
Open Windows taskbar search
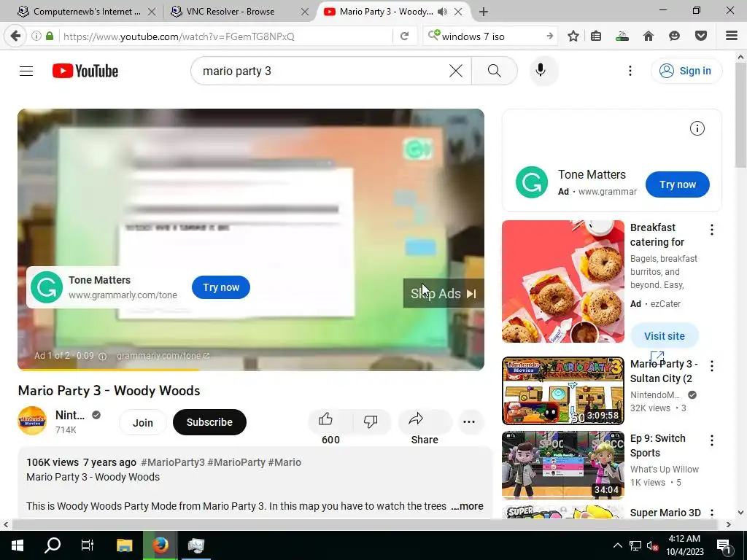(x=53, y=545)
